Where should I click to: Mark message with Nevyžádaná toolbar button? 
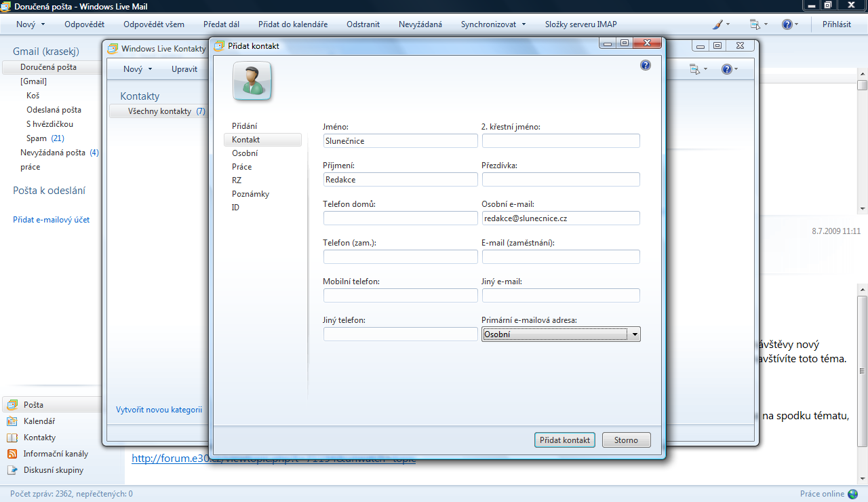420,24
